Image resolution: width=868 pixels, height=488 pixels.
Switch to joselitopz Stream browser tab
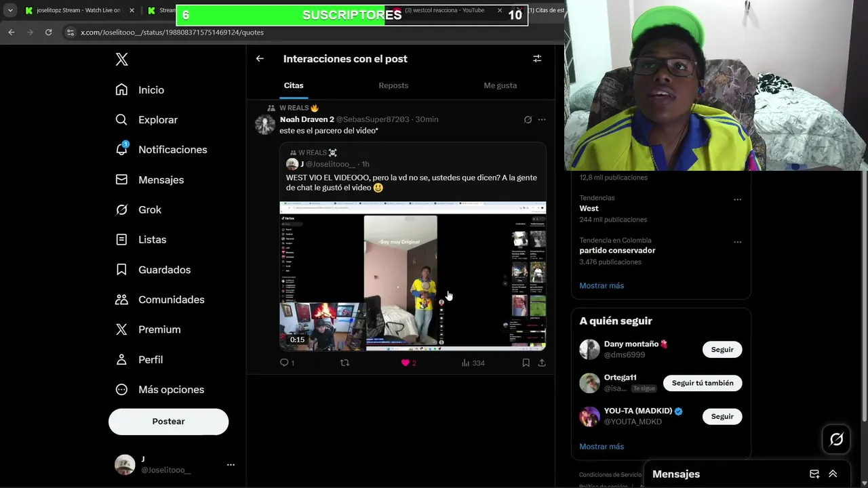point(78,10)
